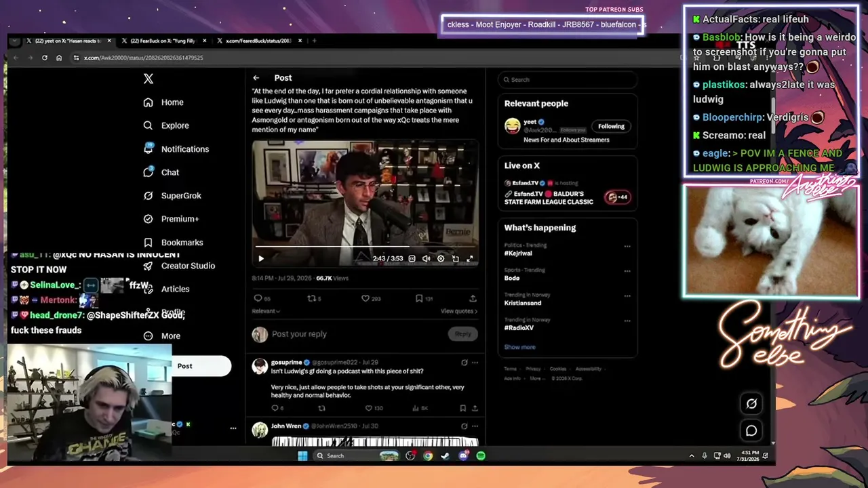The image size is (868, 488).
Task: Open gosuprime's profile name
Action: click(x=286, y=363)
